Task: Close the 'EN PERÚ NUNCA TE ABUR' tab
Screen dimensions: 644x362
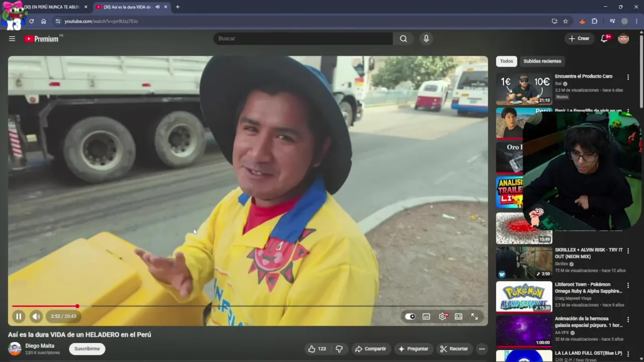Action: coord(86,7)
